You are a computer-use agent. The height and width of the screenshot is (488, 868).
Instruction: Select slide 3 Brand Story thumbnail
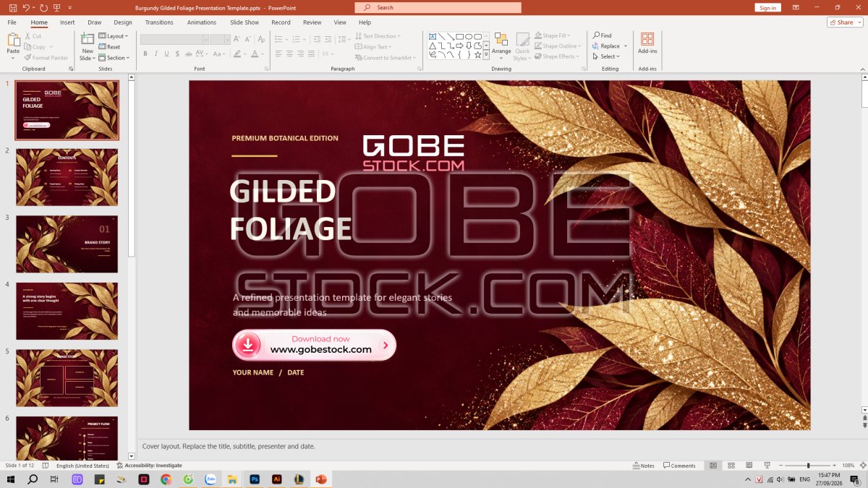tap(67, 244)
